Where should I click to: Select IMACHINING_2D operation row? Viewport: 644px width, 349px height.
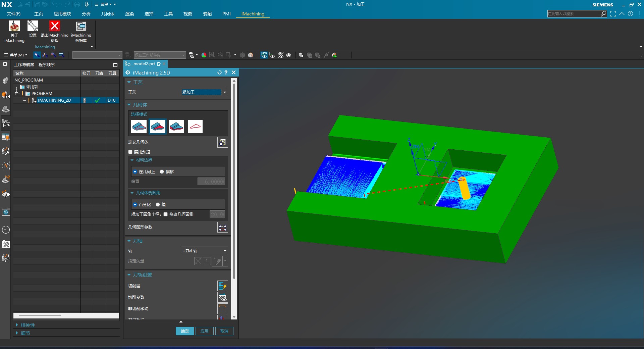click(x=66, y=100)
